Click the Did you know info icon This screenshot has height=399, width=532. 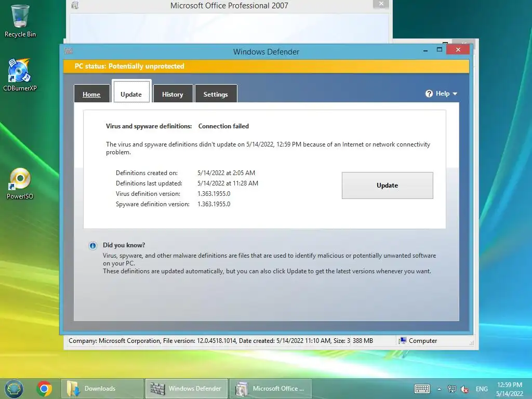(92, 246)
